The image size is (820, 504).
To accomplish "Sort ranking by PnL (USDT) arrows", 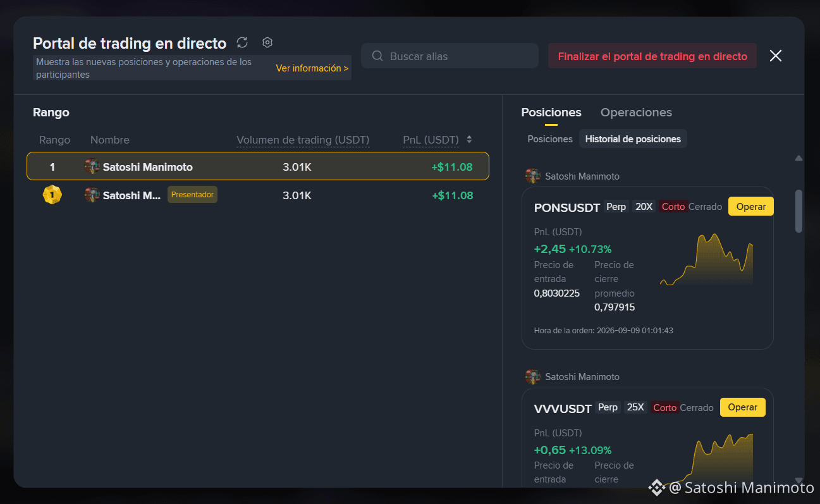I will [469, 140].
